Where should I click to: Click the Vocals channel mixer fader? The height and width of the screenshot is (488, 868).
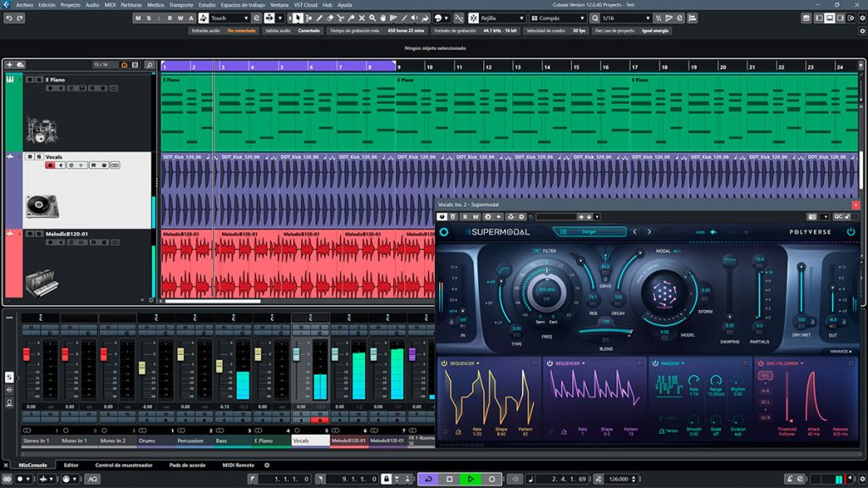point(296,355)
